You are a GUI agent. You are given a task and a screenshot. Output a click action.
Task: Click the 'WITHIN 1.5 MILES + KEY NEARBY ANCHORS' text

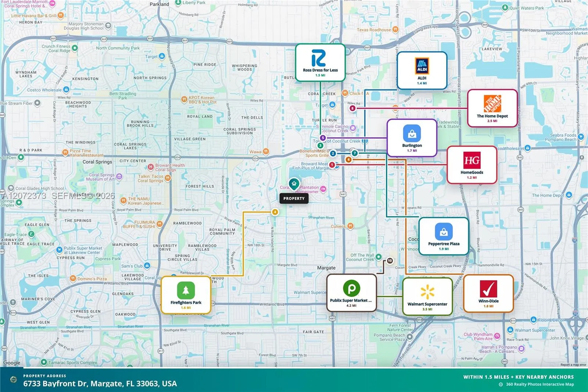(x=519, y=377)
